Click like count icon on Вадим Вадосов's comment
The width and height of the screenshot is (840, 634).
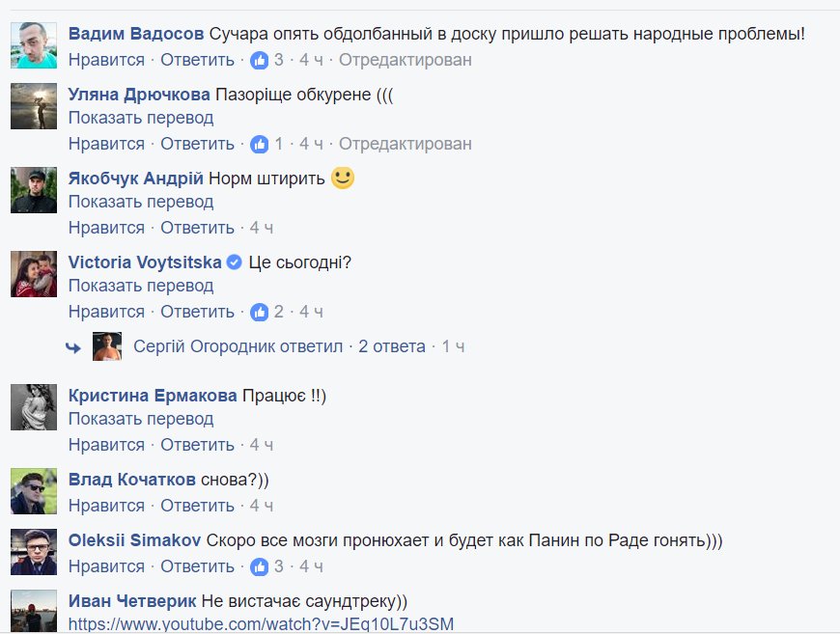pyautogui.click(x=259, y=60)
